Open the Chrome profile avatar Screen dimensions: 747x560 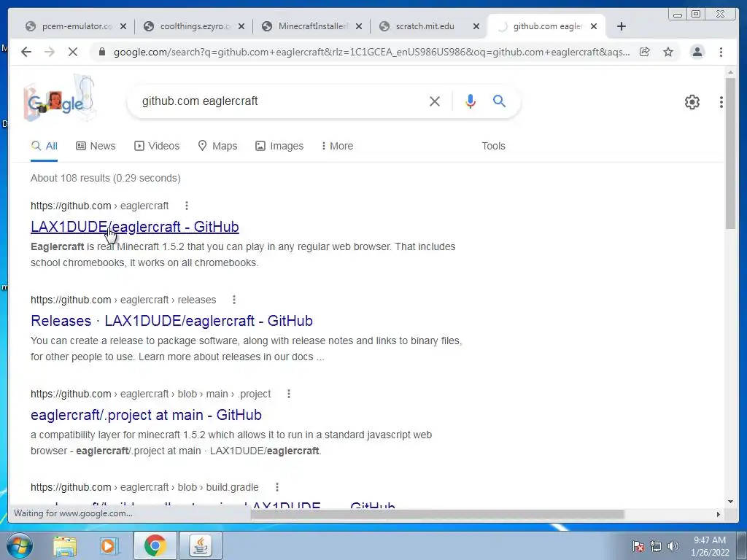coord(697,52)
